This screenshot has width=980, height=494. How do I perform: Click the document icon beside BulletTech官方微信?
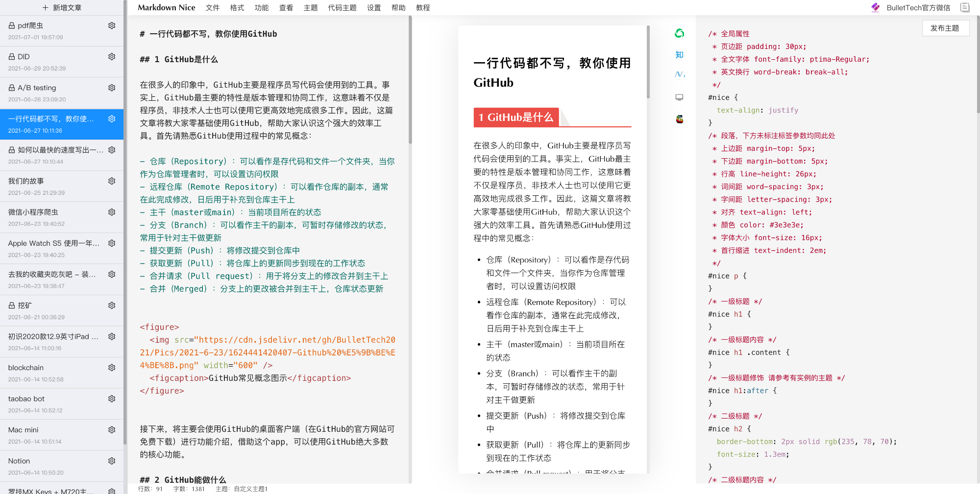click(x=965, y=7)
